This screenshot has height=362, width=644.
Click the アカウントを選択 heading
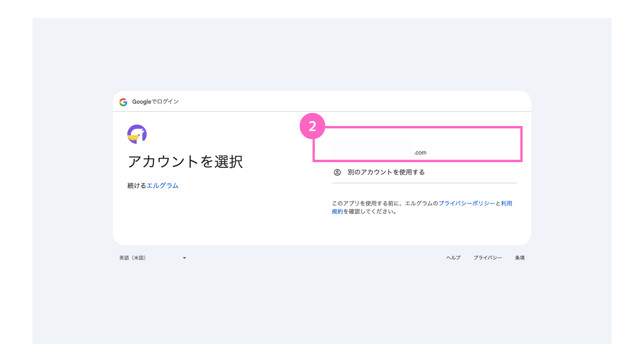[x=185, y=162]
